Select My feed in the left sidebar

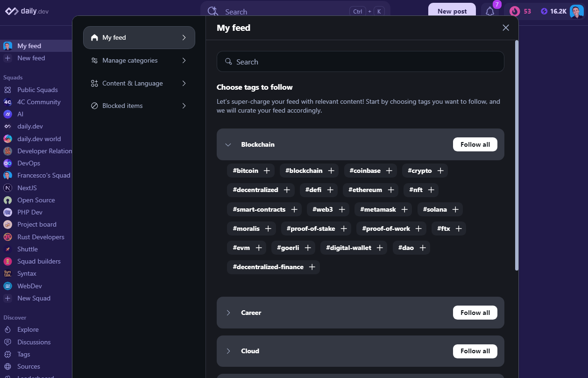[36, 46]
